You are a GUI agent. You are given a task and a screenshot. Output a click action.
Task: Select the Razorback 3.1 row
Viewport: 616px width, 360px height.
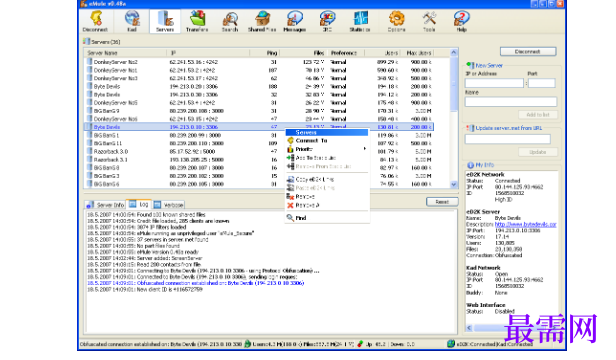tap(258, 160)
